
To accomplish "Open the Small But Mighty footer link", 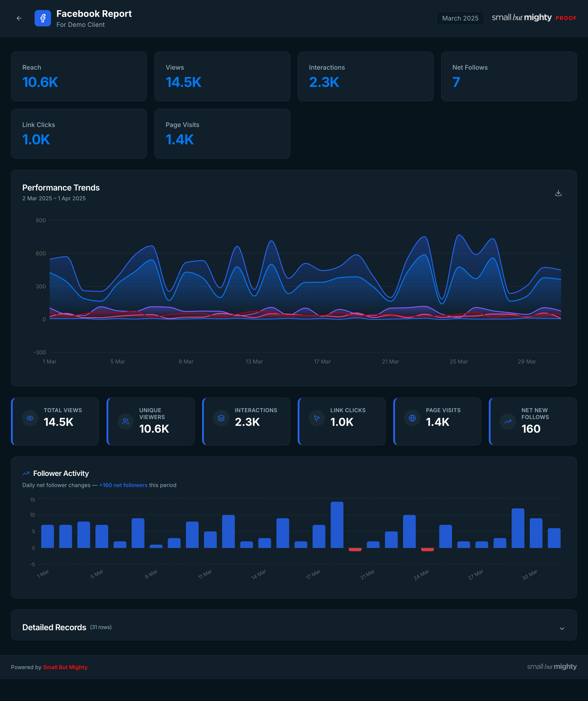I will [x=65, y=667].
